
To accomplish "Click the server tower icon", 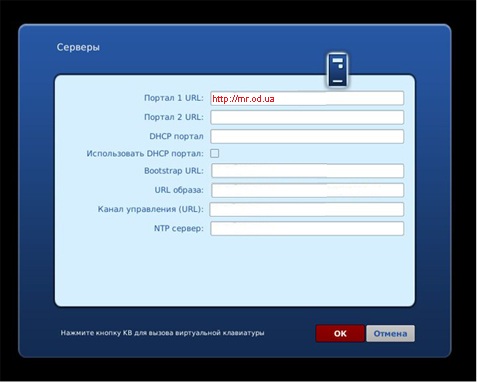I will click(x=337, y=70).
